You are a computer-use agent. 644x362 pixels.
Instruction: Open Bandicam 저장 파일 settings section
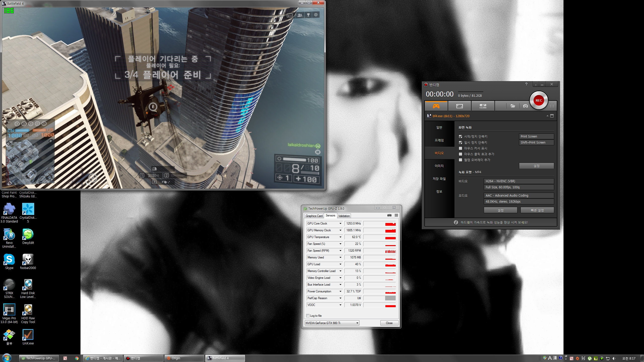point(439,179)
